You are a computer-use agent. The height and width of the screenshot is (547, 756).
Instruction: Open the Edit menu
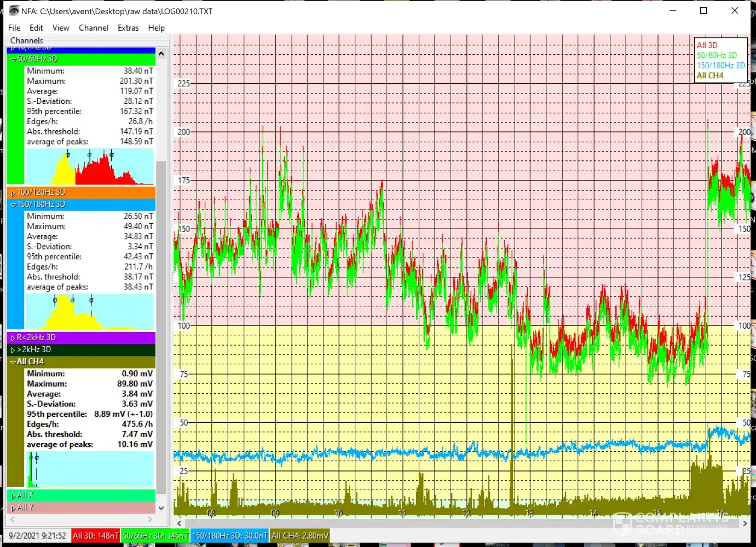pos(36,28)
